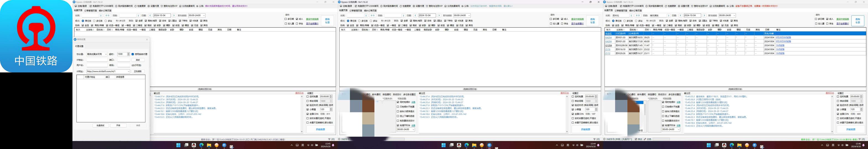
Task: Open QQ penguin icon in leftmost taskbar
Action: click(194, 145)
